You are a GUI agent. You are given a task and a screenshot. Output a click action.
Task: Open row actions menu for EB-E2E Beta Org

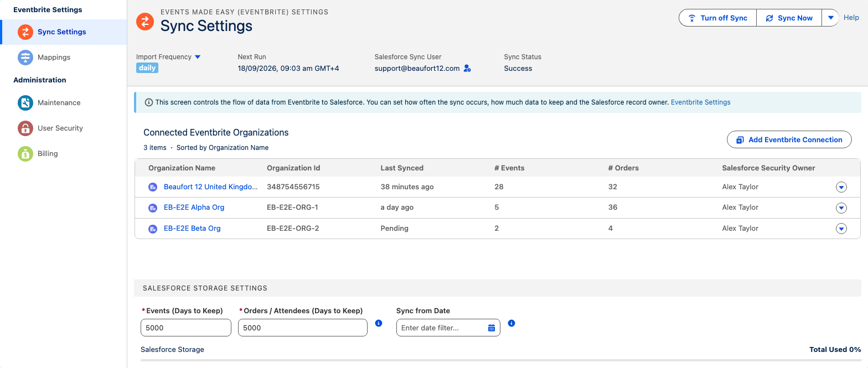pyautogui.click(x=841, y=229)
